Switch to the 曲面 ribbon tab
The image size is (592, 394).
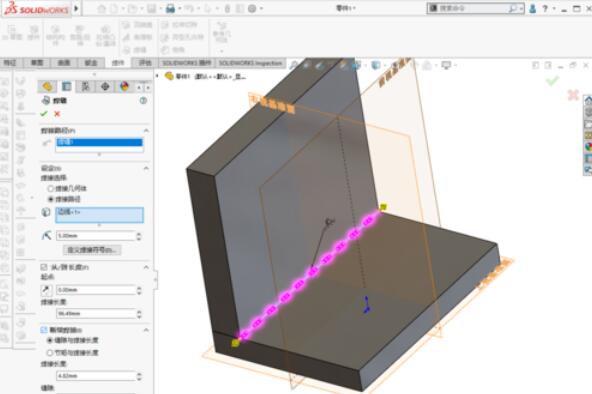[x=64, y=63]
